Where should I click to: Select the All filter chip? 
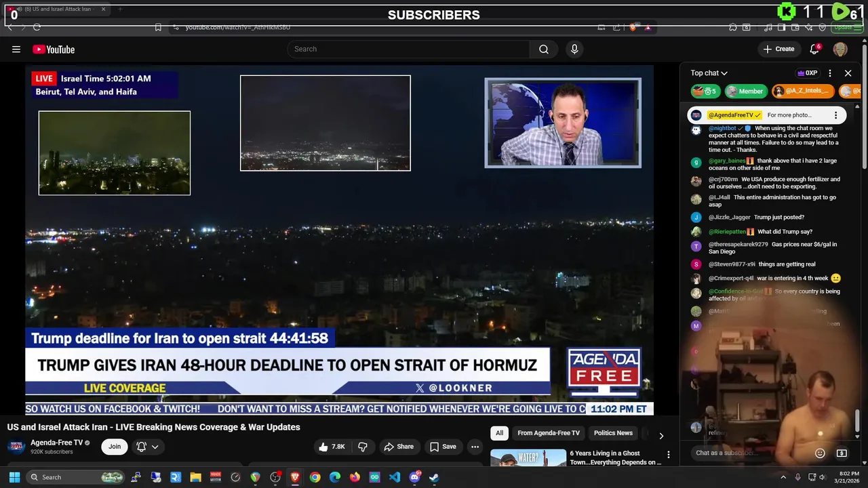(x=499, y=433)
